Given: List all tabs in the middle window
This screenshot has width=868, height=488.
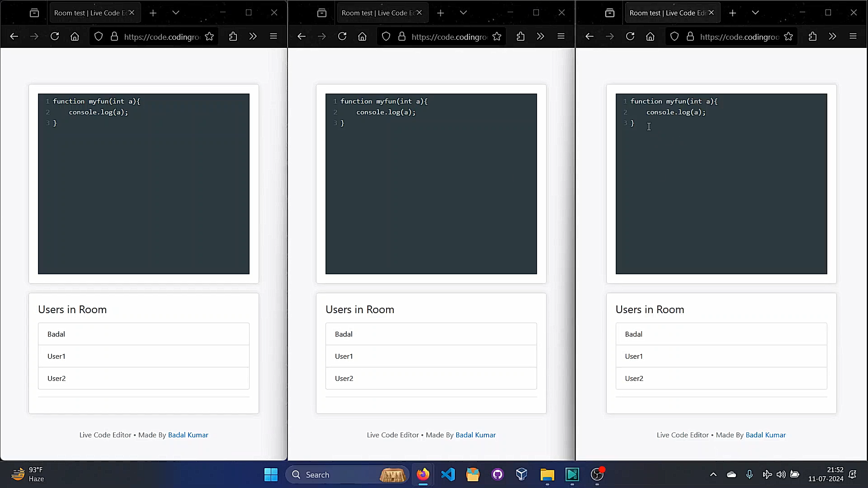Looking at the screenshot, I should [x=463, y=13].
